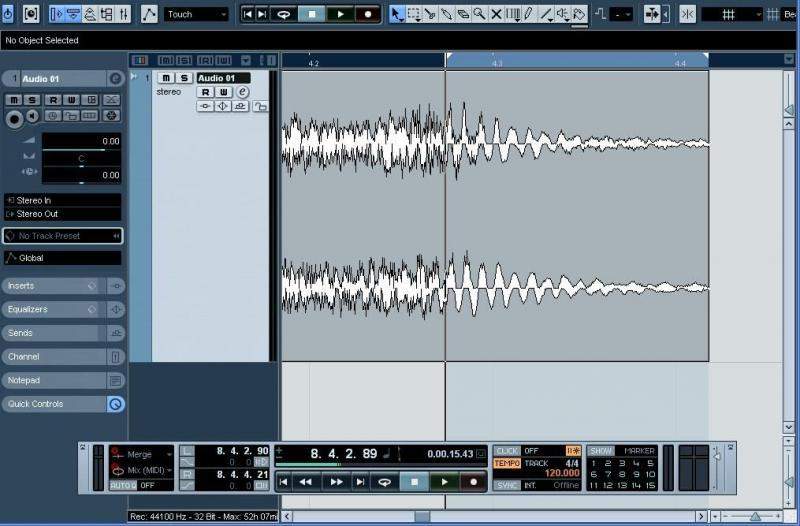Open automation panel icon in toolbar
This screenshot has width=800, height=526.
click(x=149, y=14)
